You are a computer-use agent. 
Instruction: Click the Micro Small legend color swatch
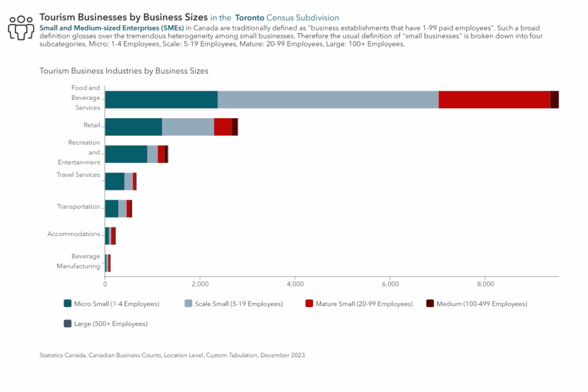tap(68, 304)
